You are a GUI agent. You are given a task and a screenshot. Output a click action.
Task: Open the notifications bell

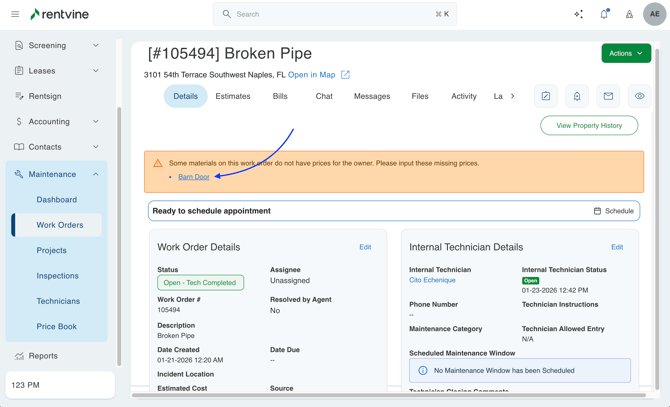pos(604,14)
